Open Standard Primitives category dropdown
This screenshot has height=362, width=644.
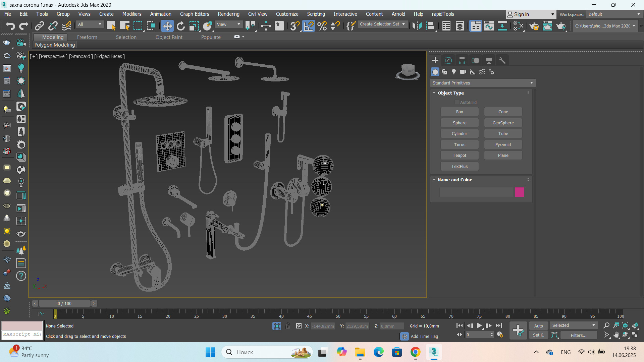483,83
